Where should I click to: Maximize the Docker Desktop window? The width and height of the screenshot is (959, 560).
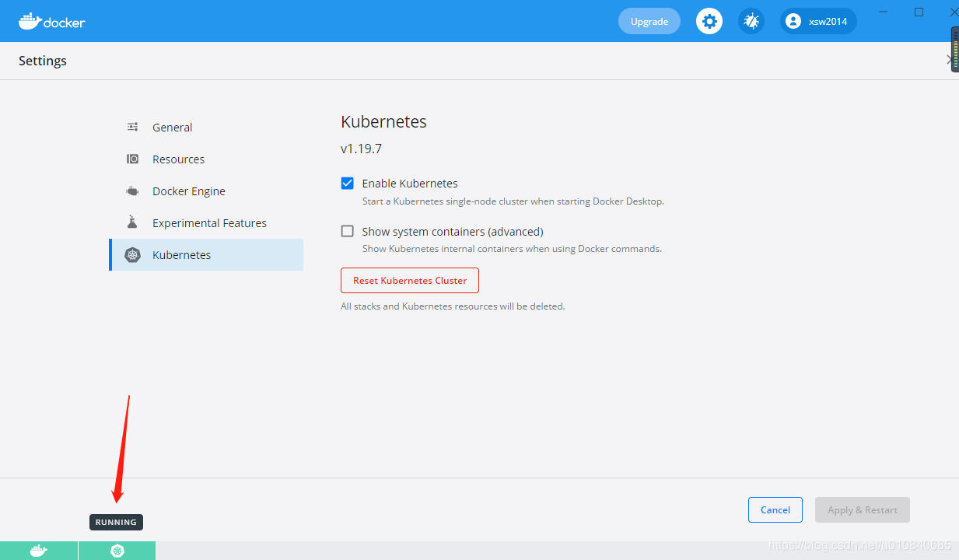(919, 12)
